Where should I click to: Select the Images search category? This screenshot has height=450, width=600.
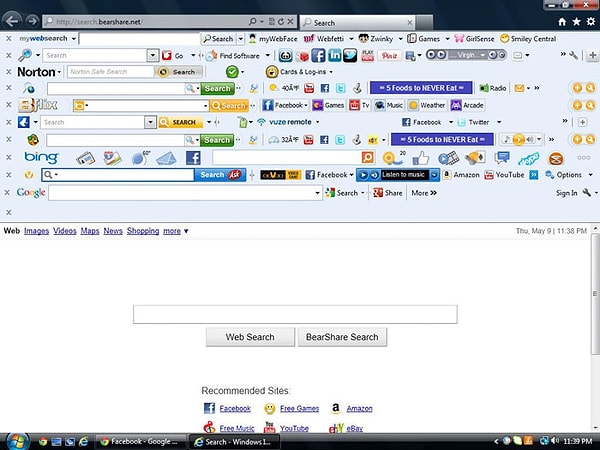click(36, 231)
